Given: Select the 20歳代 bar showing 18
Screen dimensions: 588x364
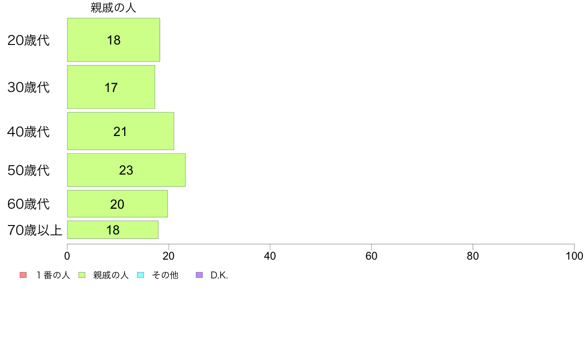Looking at the screenshot, I should pos(114,40).
